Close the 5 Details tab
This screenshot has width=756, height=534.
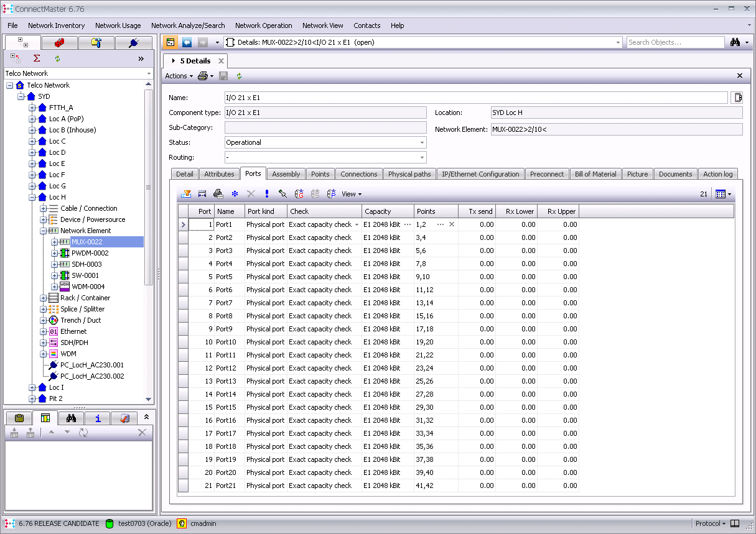click(221, 61)
